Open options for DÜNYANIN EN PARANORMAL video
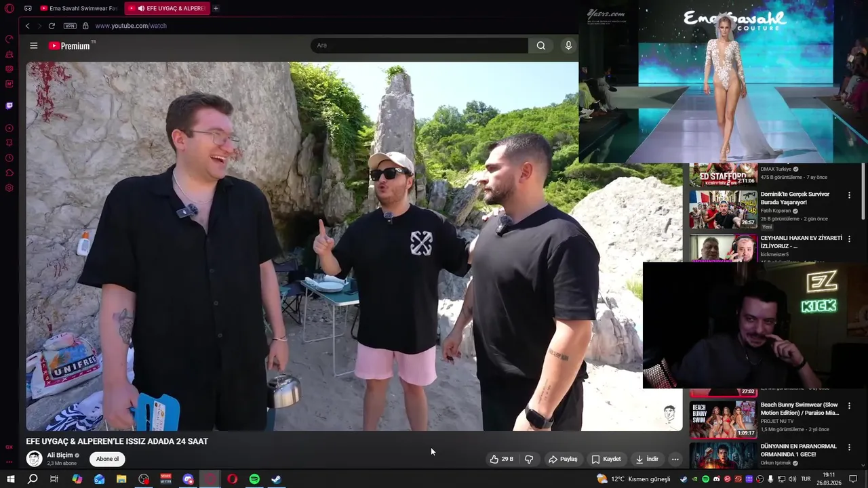The image size is (868, 488). pyautogui.click(x=849, y=447)
